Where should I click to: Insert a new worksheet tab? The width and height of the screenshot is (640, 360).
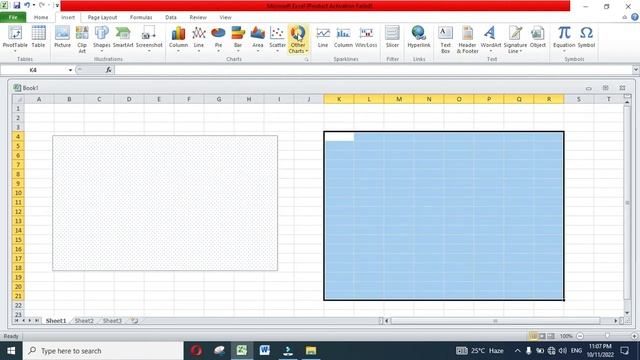point(134,321)
